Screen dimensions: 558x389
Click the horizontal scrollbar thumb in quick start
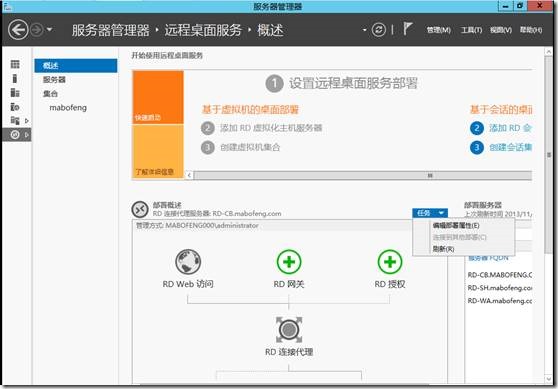(362, 175)
